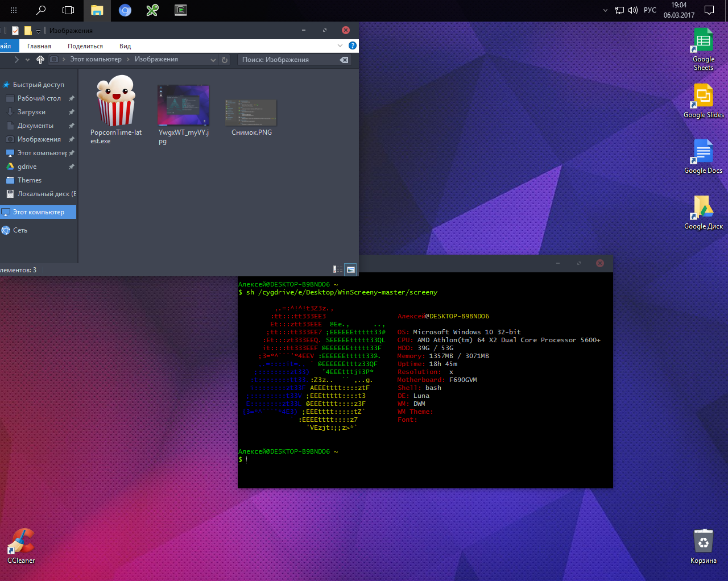Switch Explorer to details view
The height and width of the screenshot is (581, 728).
click(x=338, y=269)
